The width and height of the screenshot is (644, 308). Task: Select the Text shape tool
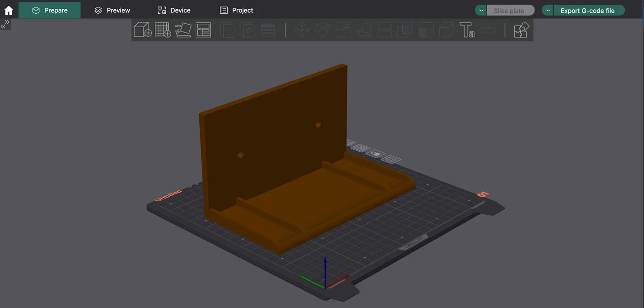[467, 30]
